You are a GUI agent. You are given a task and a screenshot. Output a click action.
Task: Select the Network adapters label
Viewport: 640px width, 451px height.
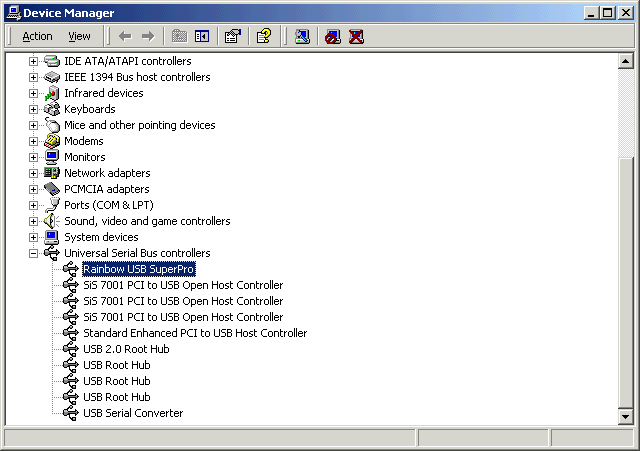(x=107, y=173)
